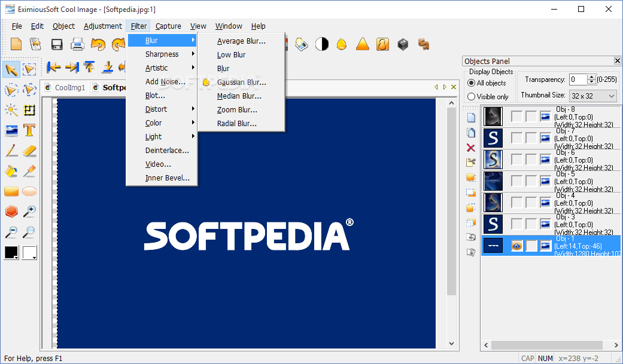
Task: Open foreground black color swatch dropdown arrow
Action: click(x=16, y=258)
